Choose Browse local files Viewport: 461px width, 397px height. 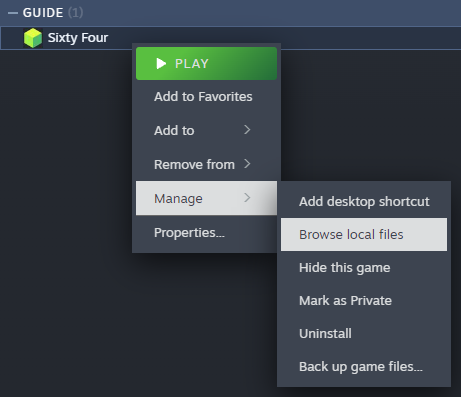364,235
